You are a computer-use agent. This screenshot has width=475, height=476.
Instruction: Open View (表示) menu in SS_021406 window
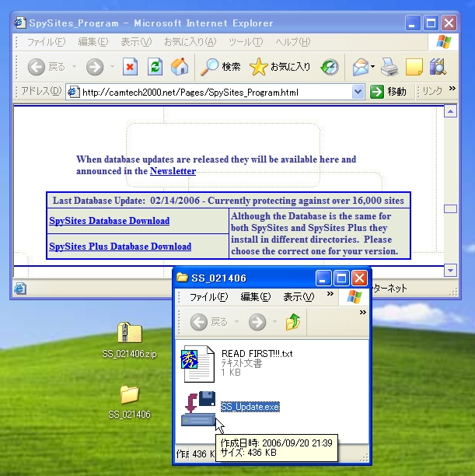[299, 297]
